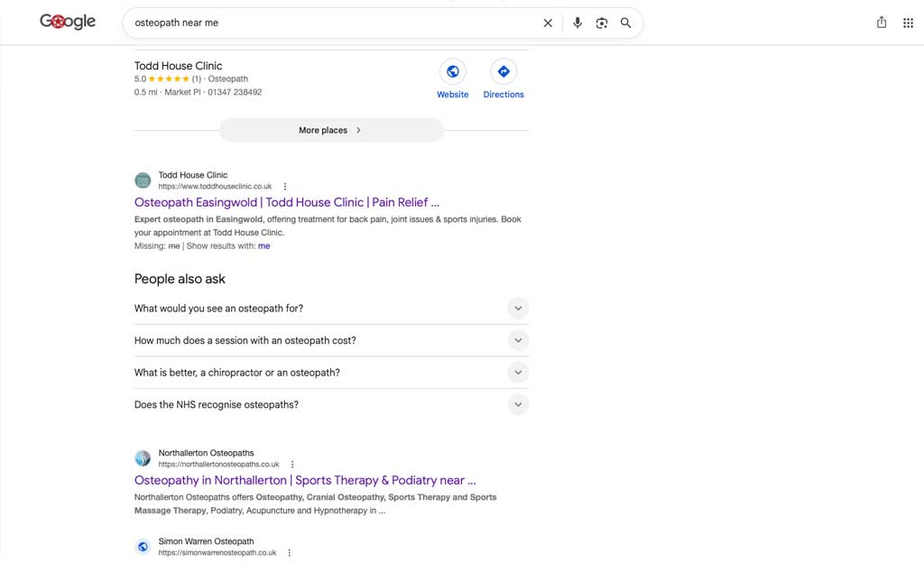Start voice search with microphone icon
Image resolution: width=924 pixels, height=563 pixels.
(577, 23)
